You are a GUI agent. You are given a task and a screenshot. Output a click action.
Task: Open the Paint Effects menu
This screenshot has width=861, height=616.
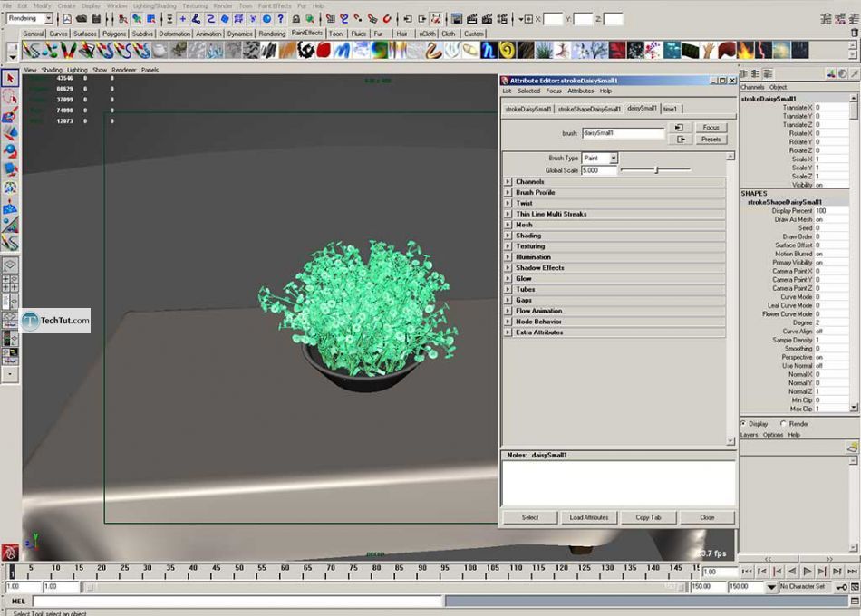[x=275, y=5]
